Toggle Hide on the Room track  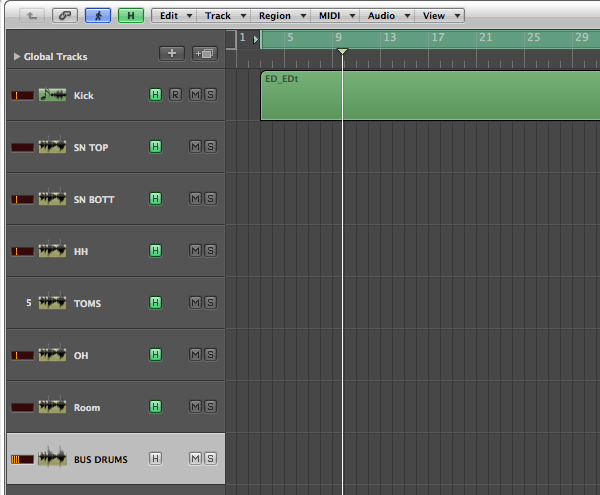155,407
